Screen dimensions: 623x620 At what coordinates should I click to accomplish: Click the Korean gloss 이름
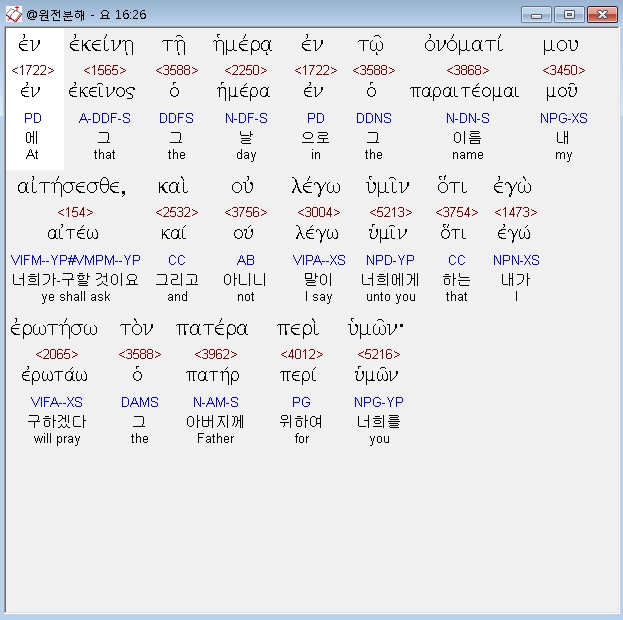click(x=467, y=138)
